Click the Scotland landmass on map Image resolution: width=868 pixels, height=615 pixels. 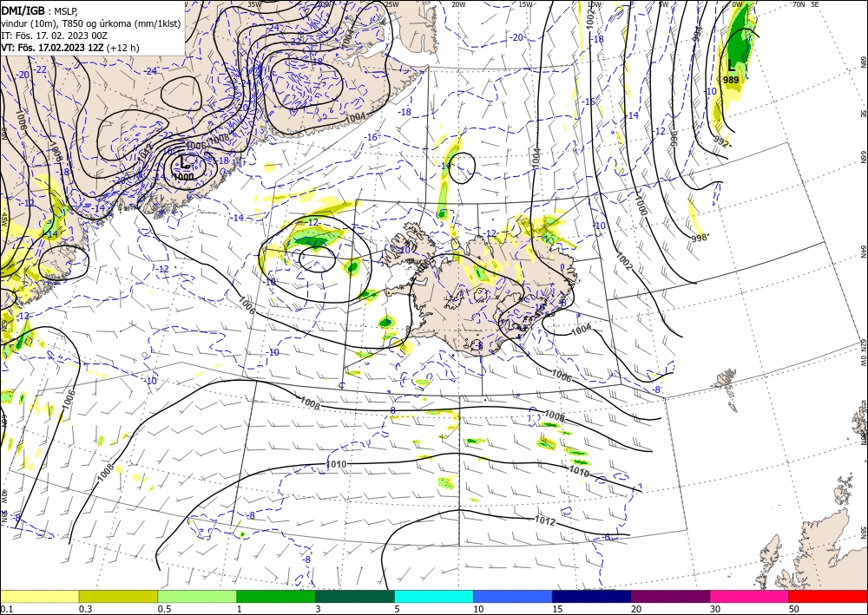(822, 547)
